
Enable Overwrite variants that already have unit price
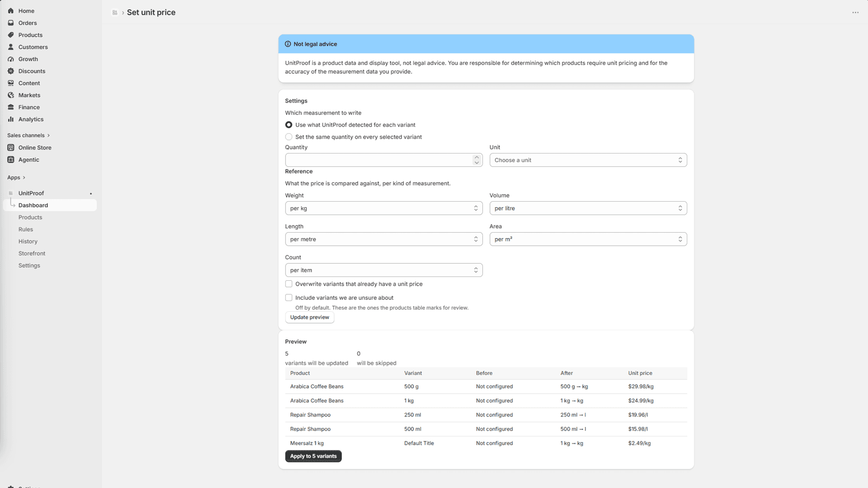coord(289,284)
